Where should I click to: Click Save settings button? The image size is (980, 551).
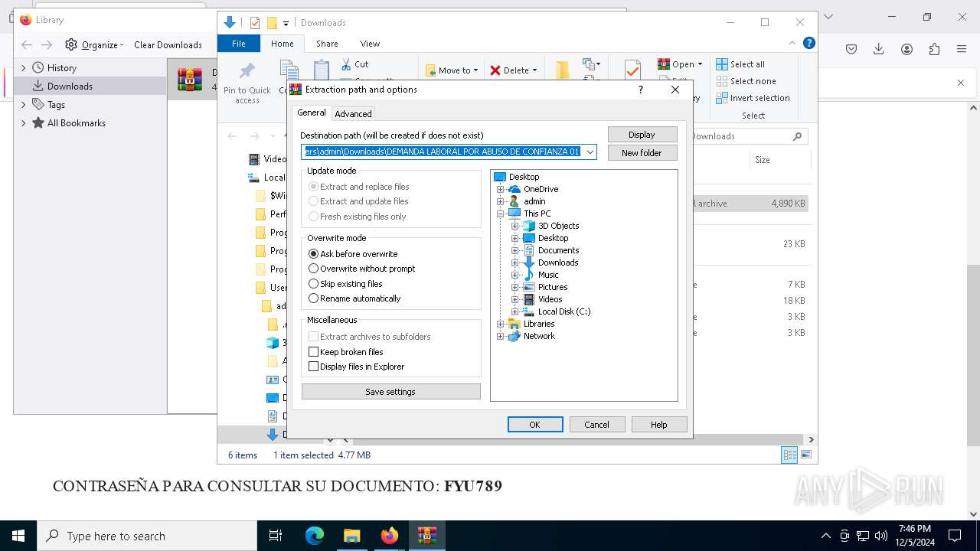point(390,392)
